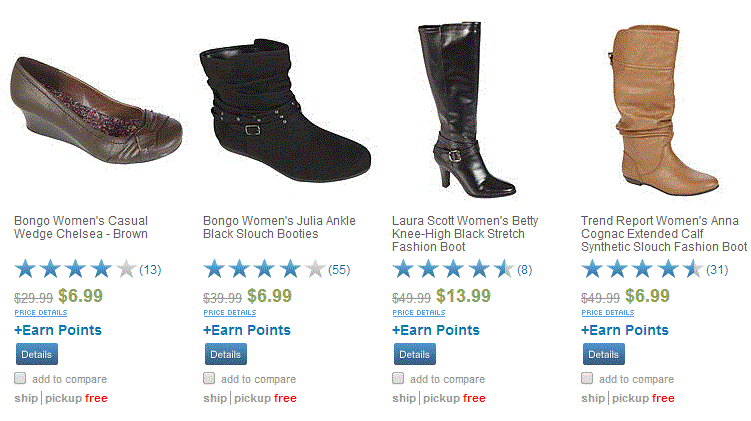Open the black slouch bootie image

point(284,108)
